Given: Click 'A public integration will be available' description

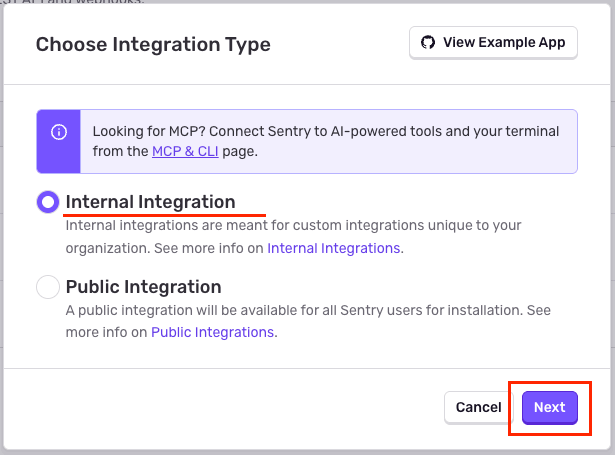Looking at the screenshot, I should coord(308,321).
